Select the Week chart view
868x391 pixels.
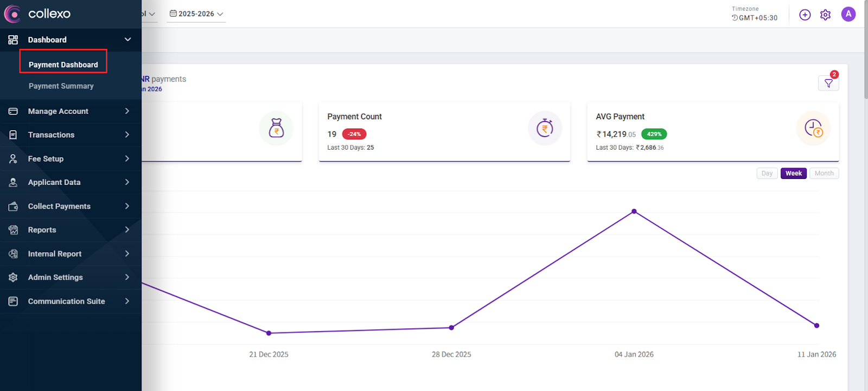coord(793,174)
